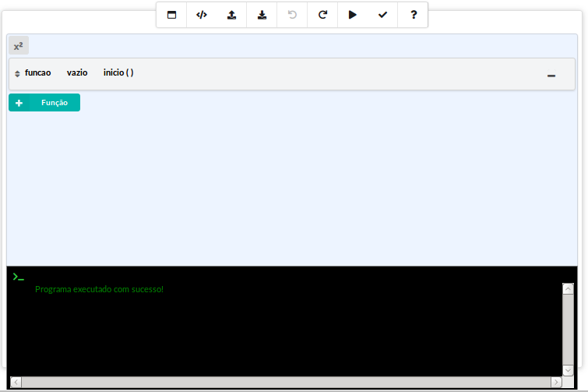
Task: Click the upload file icon
Action: [x=231, y=15]
